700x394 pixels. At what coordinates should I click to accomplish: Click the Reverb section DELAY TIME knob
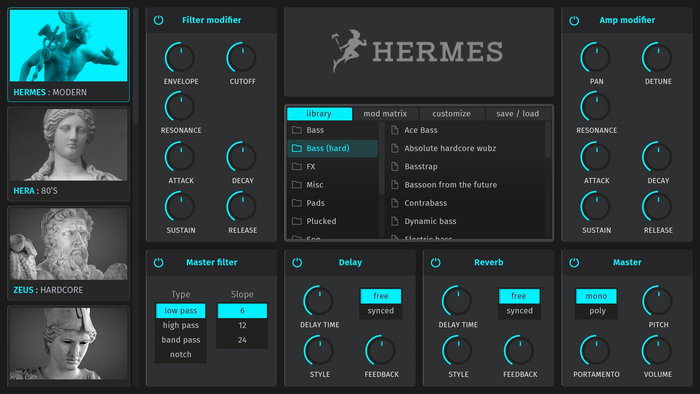(x=457, y=301)
